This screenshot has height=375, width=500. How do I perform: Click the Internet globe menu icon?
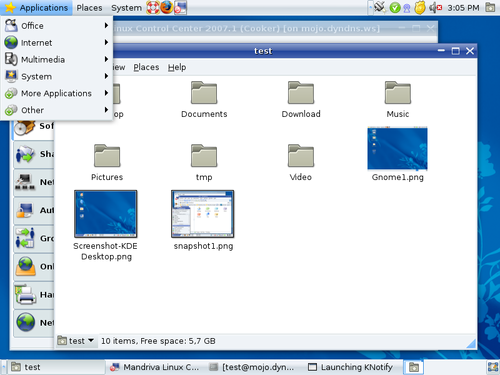pos(11,43)
